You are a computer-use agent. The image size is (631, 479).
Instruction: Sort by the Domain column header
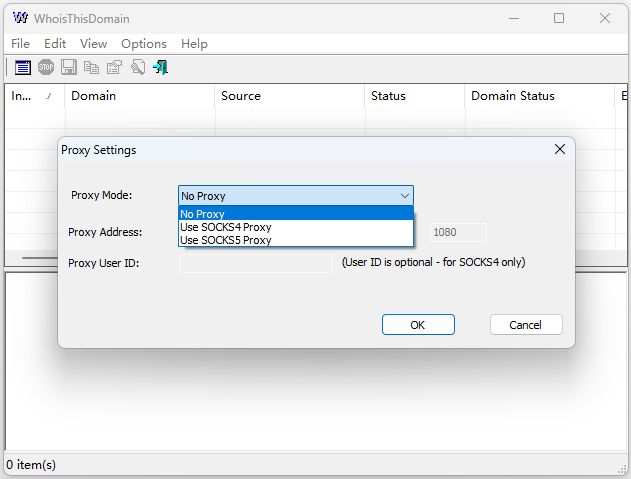139,96
